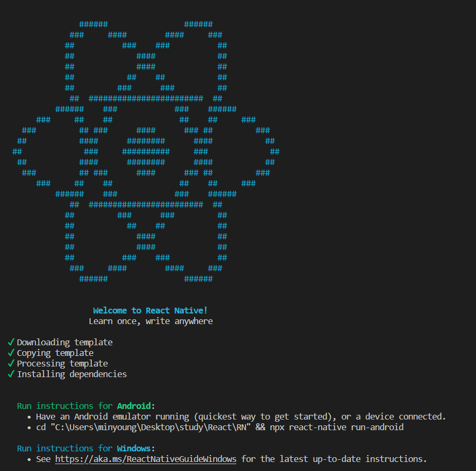The image size is (476, 471).
Task: Open the aka.ms/ReactNativeGuideWindows link
Action: pyautogui.click(x=146, y=459)
